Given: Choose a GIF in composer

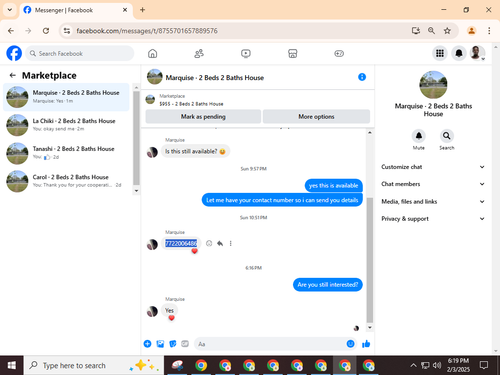Looking at the screenshot, I should 185,344.
